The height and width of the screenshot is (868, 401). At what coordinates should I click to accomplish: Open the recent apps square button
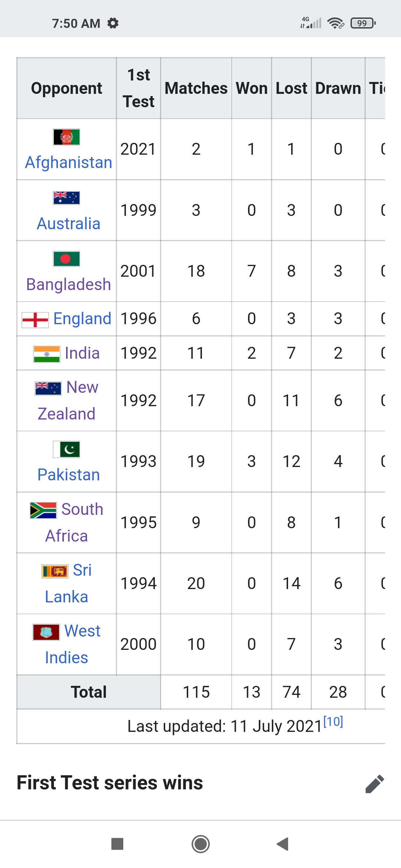point(117,844)
